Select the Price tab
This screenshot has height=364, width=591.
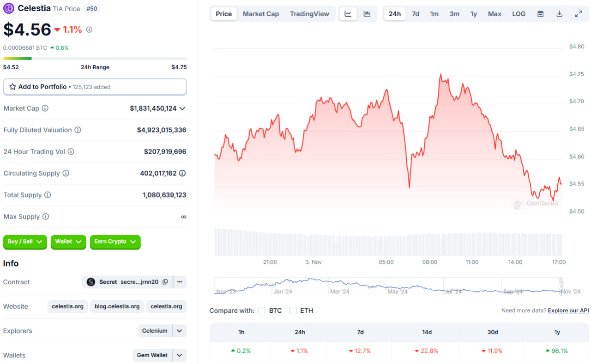tap(224, 14)
